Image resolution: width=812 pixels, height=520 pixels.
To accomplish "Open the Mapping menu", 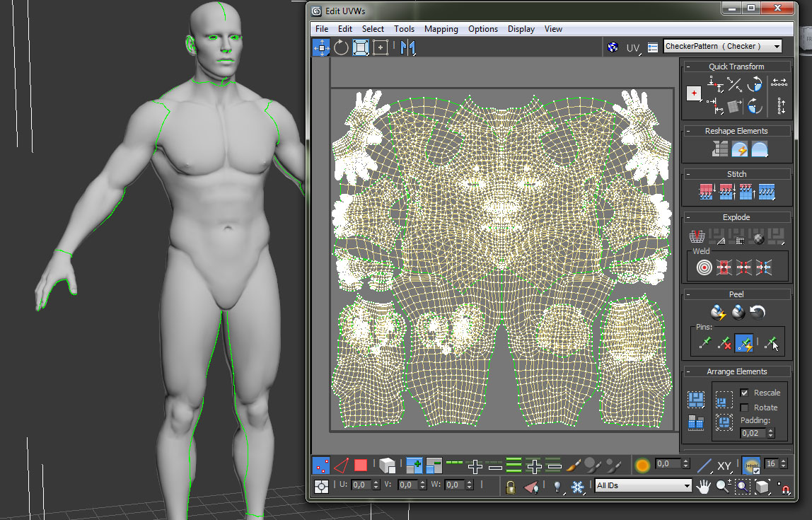I will click(441, 29).
